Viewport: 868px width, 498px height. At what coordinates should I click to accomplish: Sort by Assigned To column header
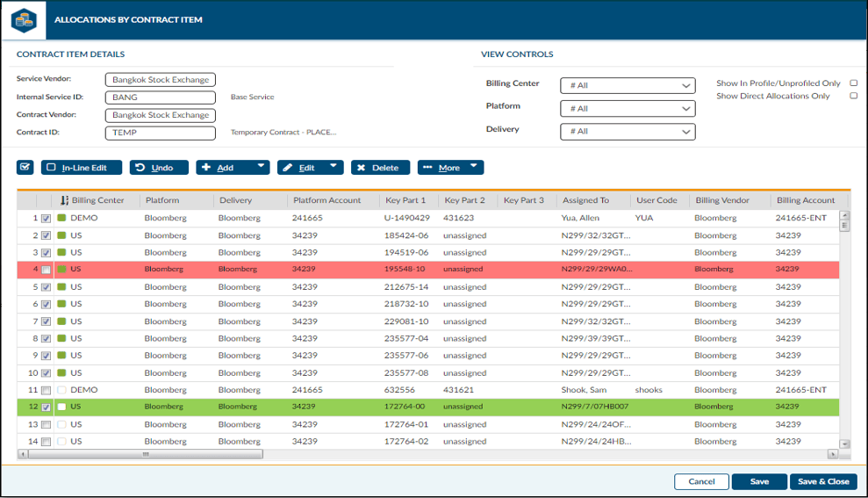pos(585,200)
